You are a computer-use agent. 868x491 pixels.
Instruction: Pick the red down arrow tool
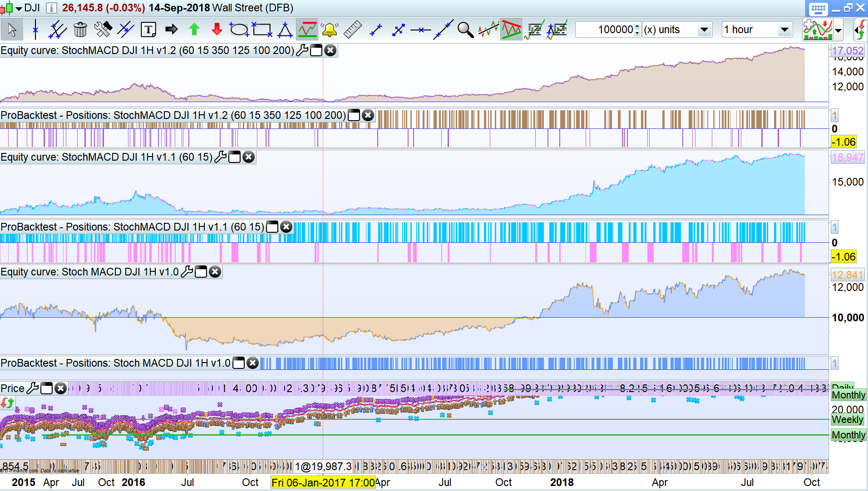[x=217, y=30]
